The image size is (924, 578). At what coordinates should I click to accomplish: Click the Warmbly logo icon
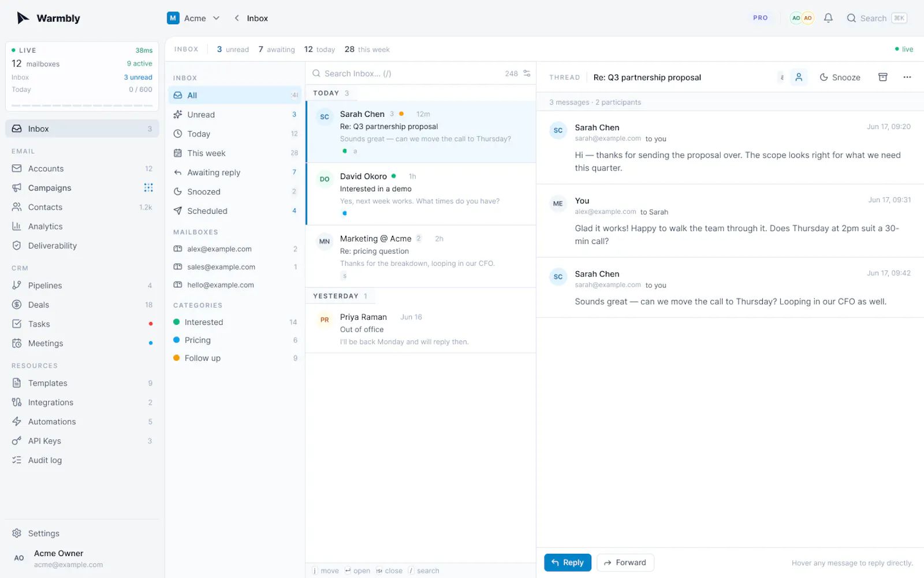click(x=23, y=18)
